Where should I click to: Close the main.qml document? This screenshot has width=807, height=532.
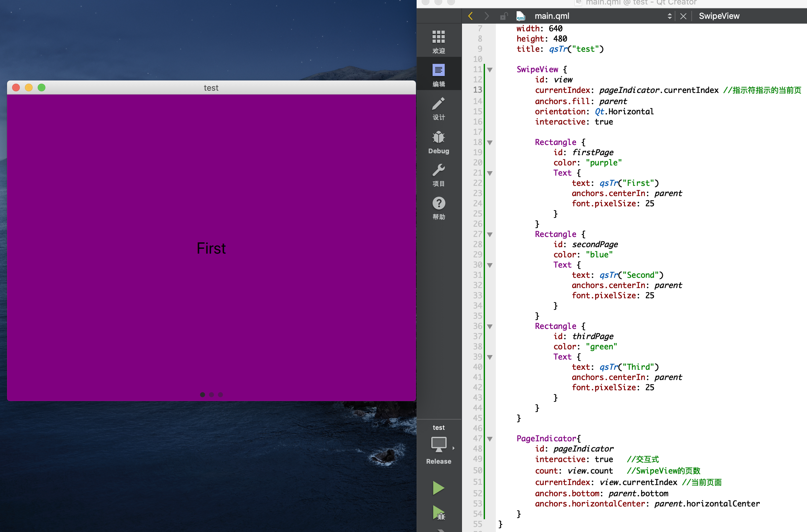pyautogui.click(x=683, y=16)
